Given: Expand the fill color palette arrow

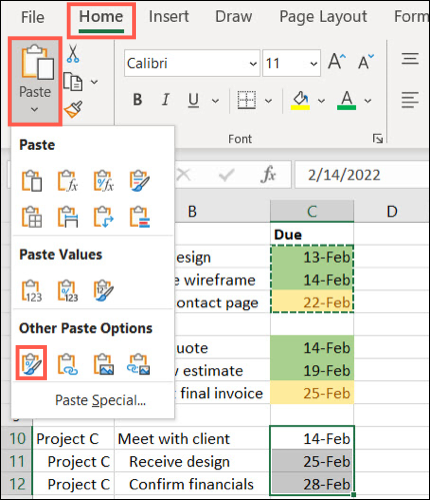Looking at the screenshot, I should tap(321, 100).
